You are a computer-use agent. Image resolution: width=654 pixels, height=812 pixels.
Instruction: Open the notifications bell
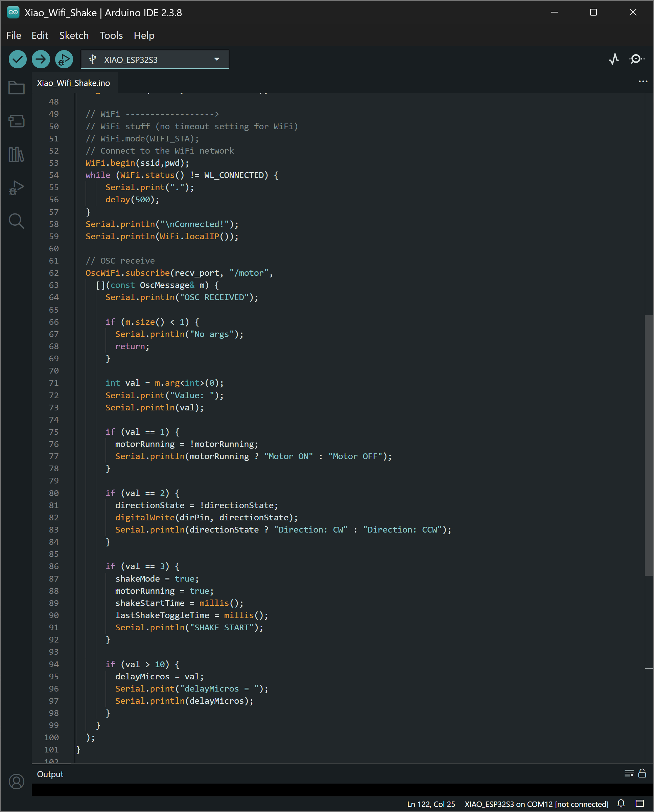coord(621,804)
